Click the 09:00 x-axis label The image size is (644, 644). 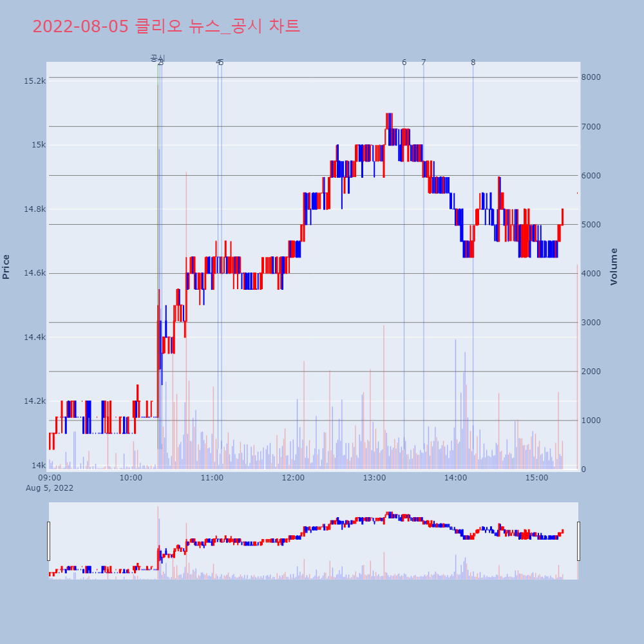[50, 478]
